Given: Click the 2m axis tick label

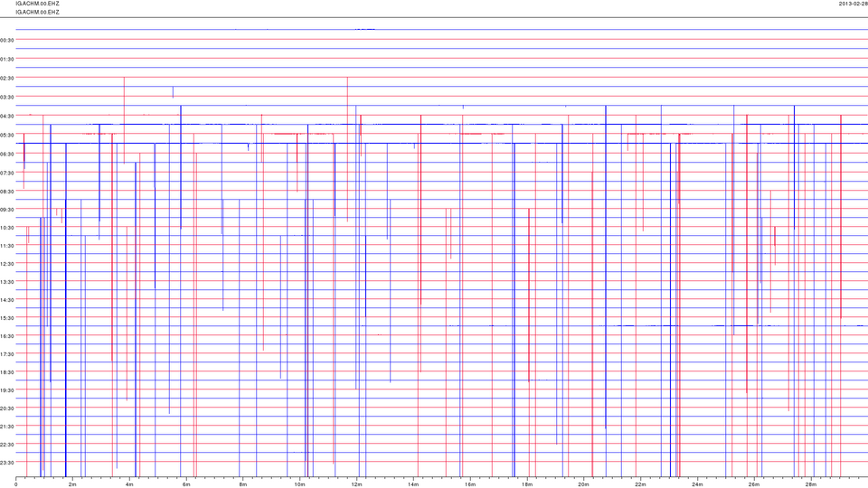Looking at the screenshot, I should point(72,484).
